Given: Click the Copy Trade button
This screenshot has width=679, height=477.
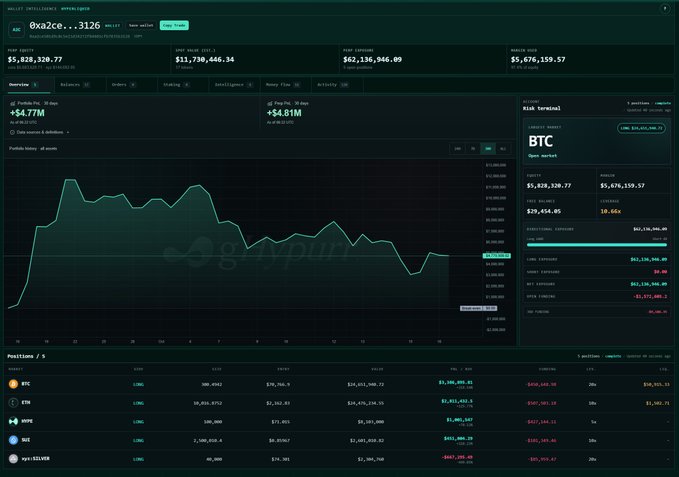Looking at the screenshot, I should [x=174, y=26].
